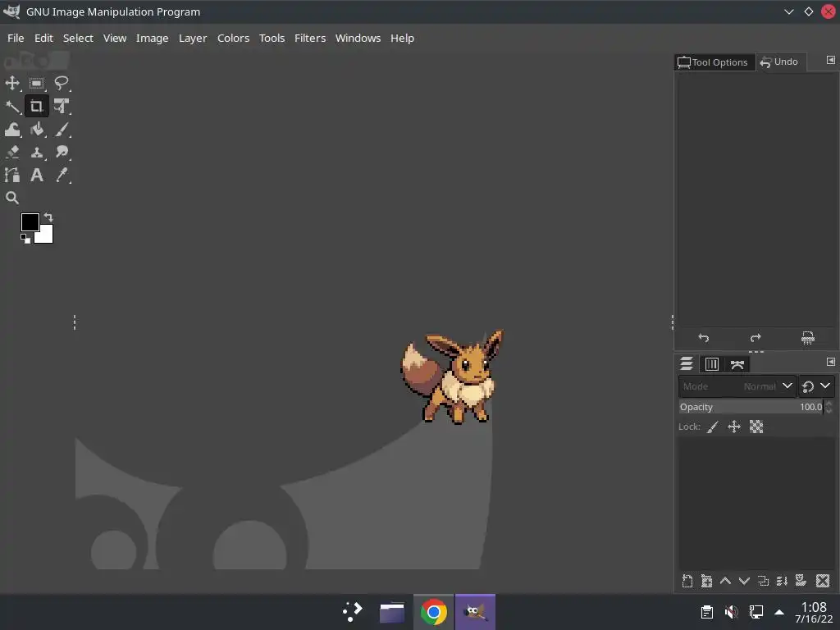Screen dimensions: 840x630
Task: Select the Paths tool
Action: 12,176
